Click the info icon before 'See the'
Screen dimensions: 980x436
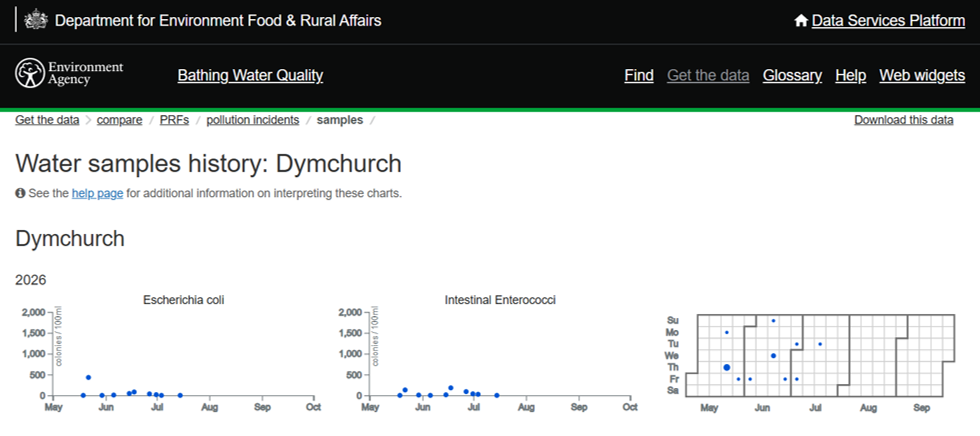point(20,193)
